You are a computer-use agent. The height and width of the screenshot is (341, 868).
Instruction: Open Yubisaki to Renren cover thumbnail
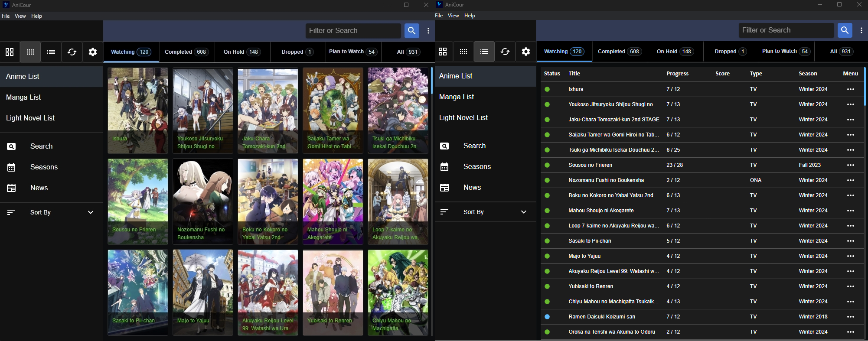pos(333,292)
